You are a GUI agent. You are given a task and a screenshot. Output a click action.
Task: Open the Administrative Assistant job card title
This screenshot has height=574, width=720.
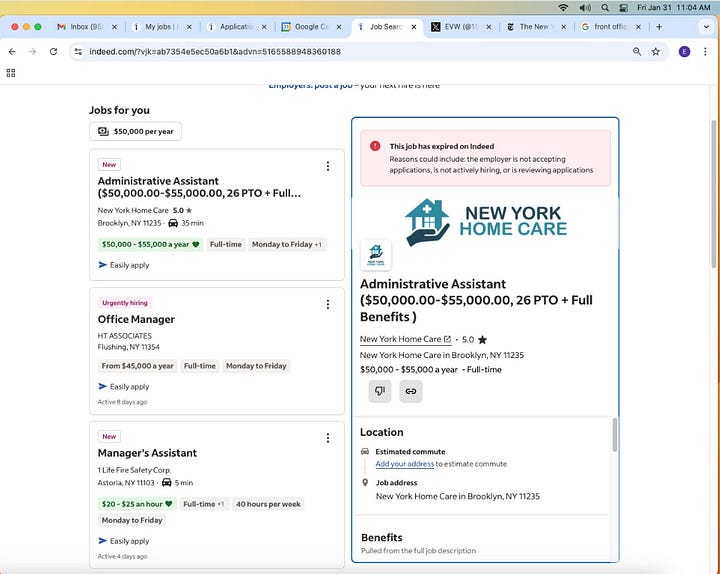pos(199,187)
